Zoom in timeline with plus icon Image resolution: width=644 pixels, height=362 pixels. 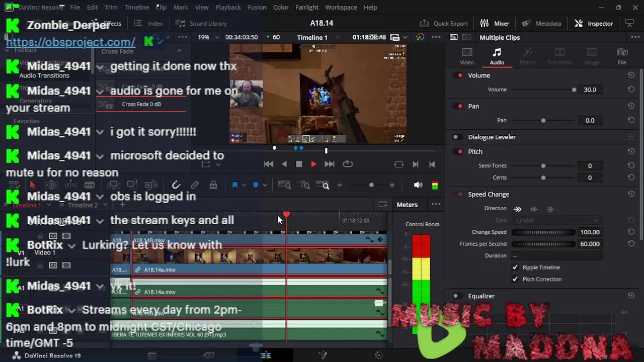click(392, 185)
